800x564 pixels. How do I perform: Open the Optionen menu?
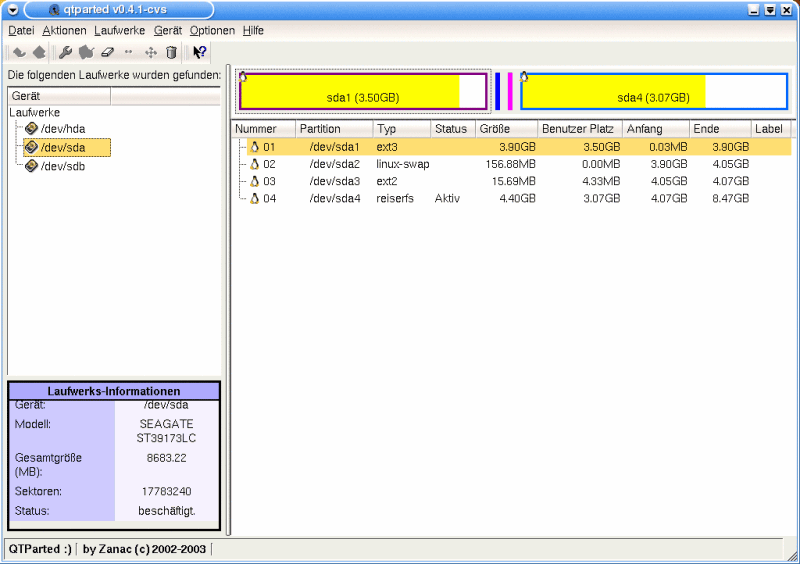pos(212,31)
